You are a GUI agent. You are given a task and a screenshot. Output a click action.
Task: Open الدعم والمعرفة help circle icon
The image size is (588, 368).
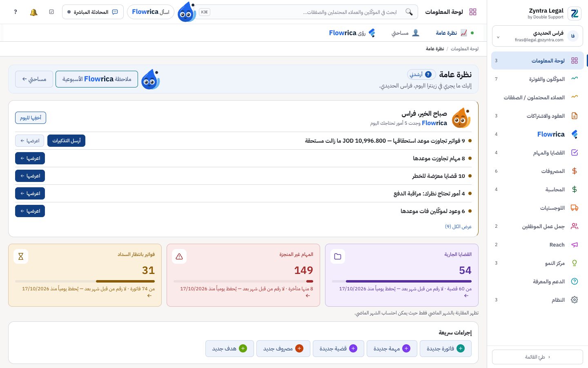575,281
